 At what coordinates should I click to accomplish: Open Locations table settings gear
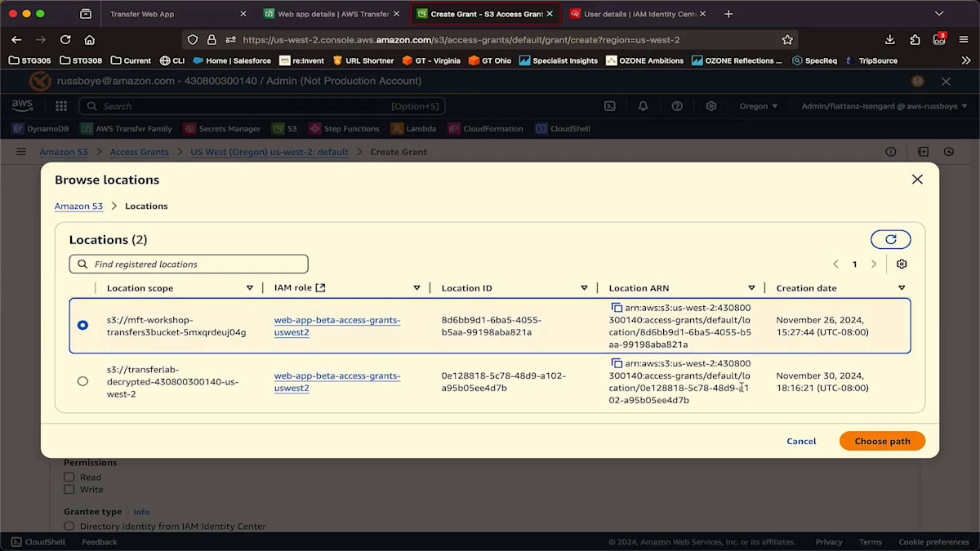(902, 264)
